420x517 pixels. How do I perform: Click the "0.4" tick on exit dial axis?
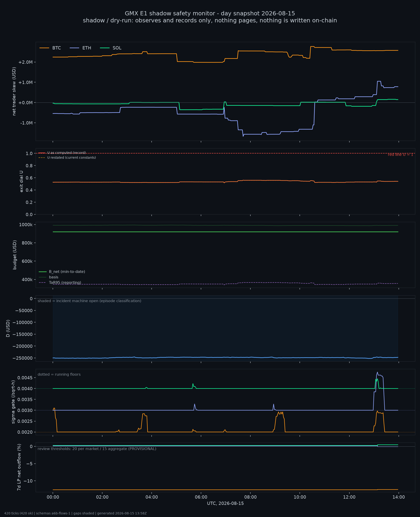[x=29, y=190]
